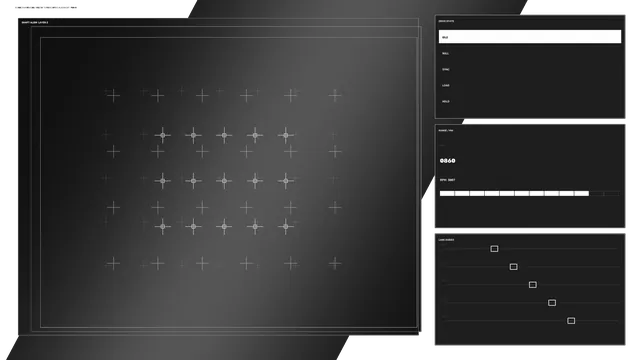Click the topmost lane slider handle
Image resolution: width=640 pixels, height=360 pixels.
[x=494, y=249]
